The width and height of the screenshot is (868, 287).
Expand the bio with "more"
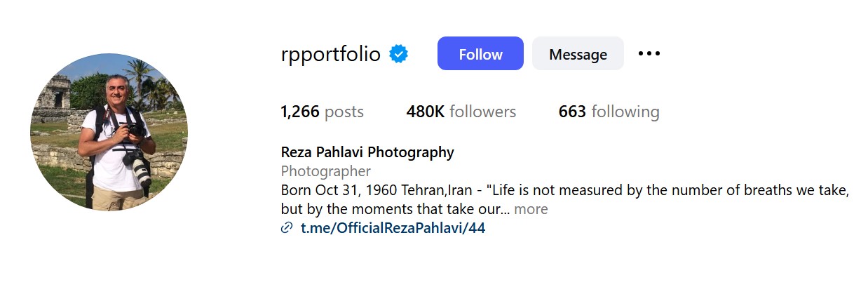click(x=531, y=209)
